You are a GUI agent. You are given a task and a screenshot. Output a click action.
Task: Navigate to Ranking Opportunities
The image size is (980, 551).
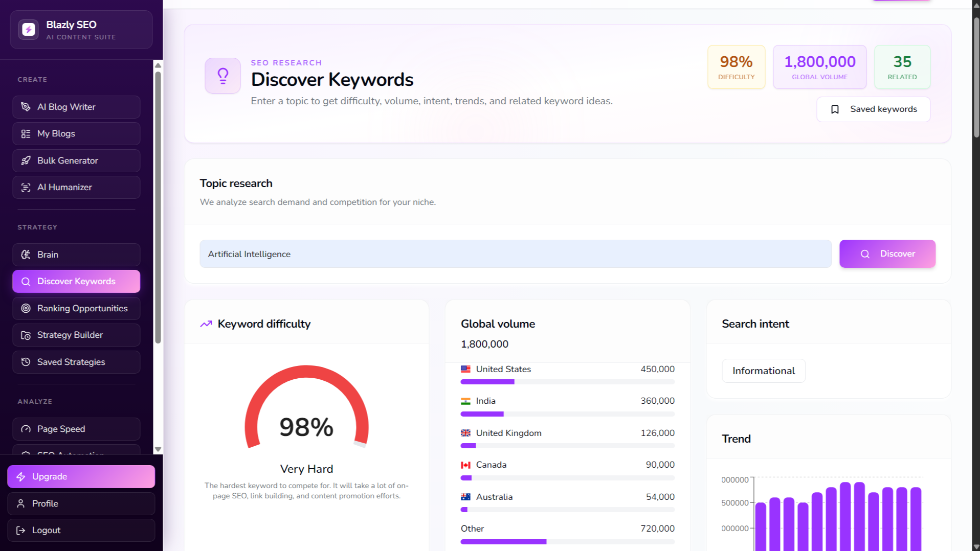point(76,308)
